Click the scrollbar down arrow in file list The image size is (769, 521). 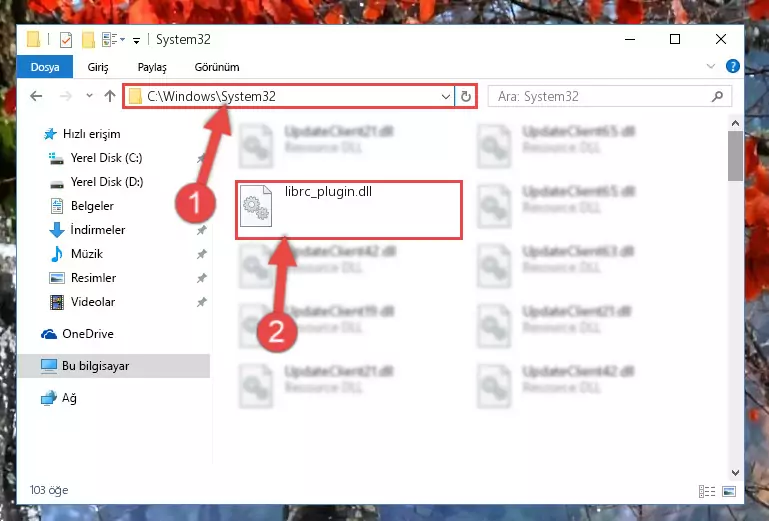pyautogui.click(x=735, y=473)
